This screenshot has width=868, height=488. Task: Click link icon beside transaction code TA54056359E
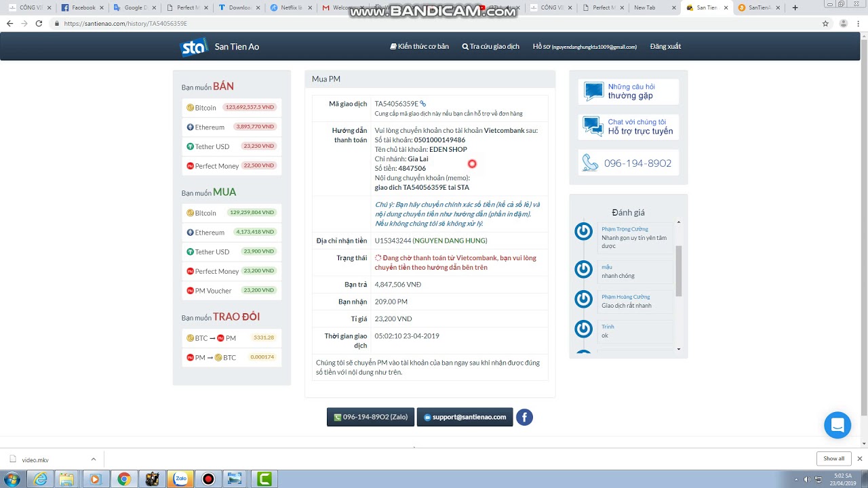click(423, 104)
